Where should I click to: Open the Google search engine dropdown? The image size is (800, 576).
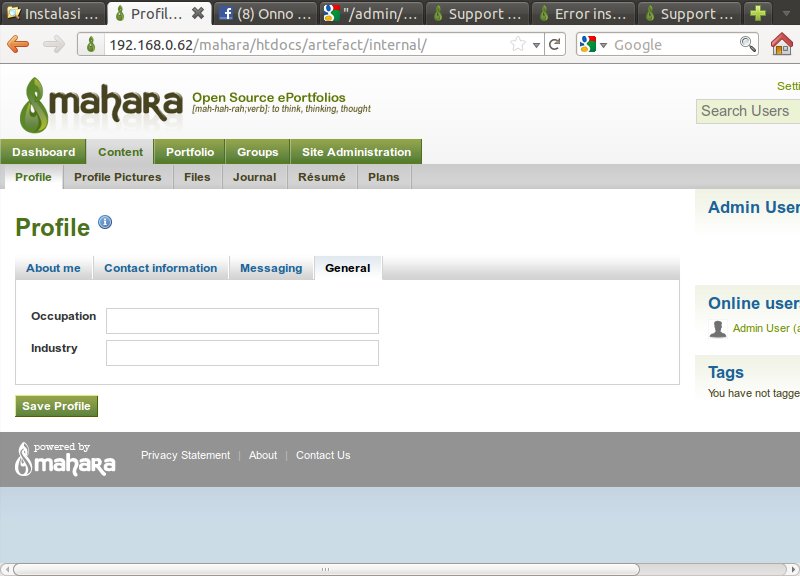click(604, 45)
